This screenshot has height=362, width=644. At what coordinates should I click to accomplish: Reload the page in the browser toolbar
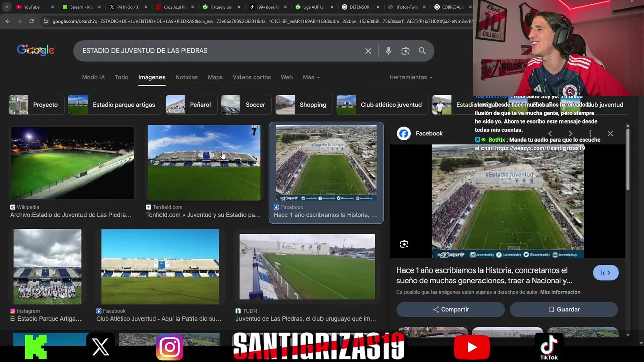tap(31, 21)
